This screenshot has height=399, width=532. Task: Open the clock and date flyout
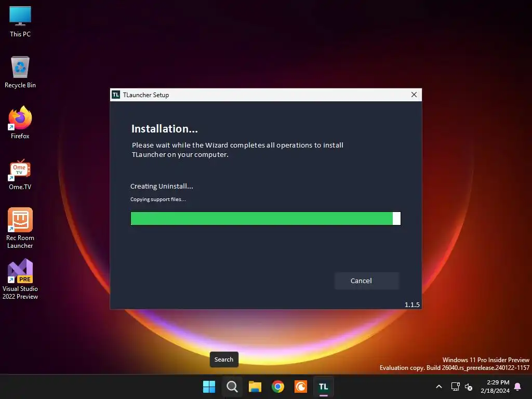[495, 387]
